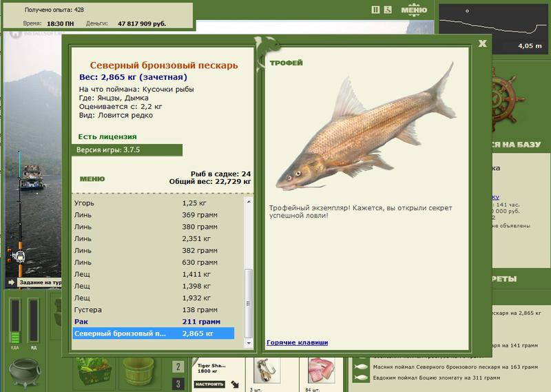Screen dimensions: 551x392
Task: Open the vegetable food basket
Action: [94, 371]
